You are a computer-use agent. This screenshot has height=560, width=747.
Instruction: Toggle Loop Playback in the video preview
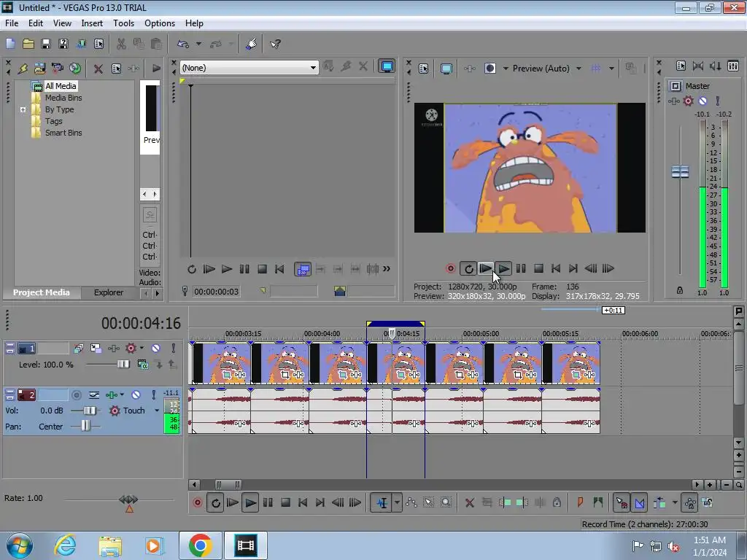tap(468, 268)
